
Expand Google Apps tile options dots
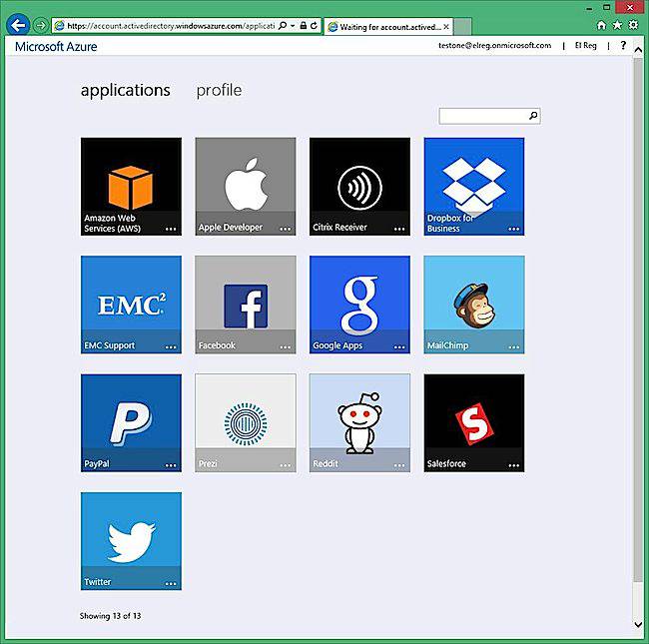[399, 346]
